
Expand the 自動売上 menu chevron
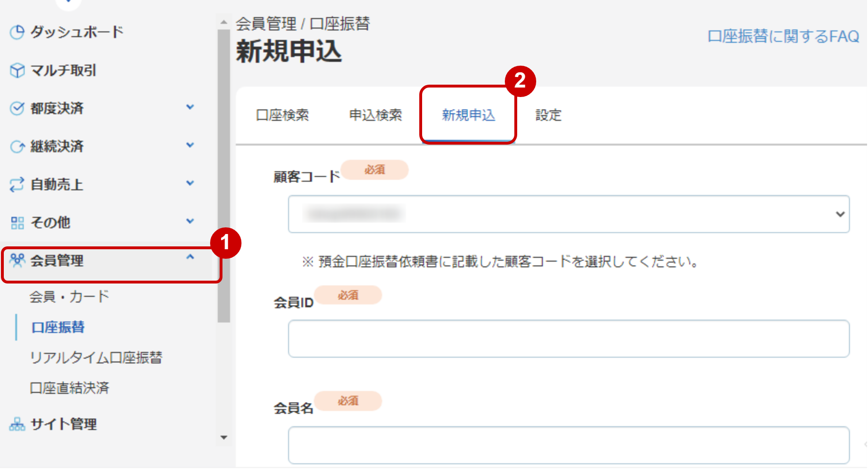click(x=191, y=183)
